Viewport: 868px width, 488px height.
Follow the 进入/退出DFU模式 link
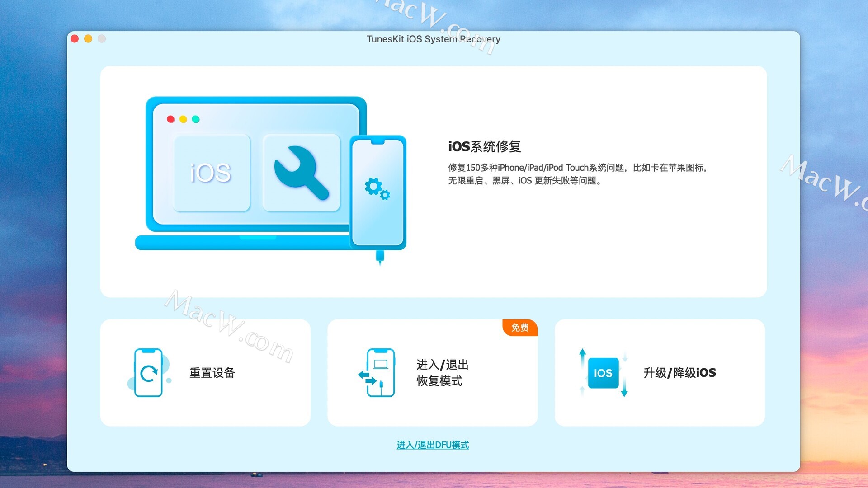tap(433, 445)
